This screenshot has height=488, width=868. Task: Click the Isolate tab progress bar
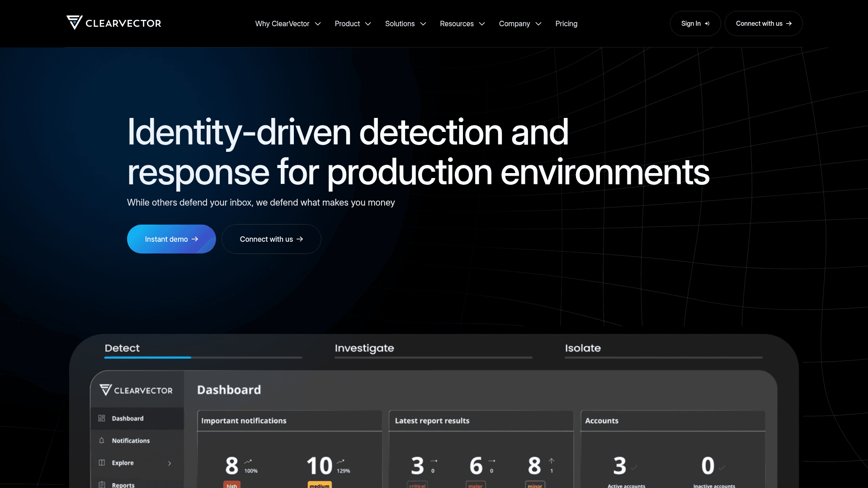click(x=664, y=357)
